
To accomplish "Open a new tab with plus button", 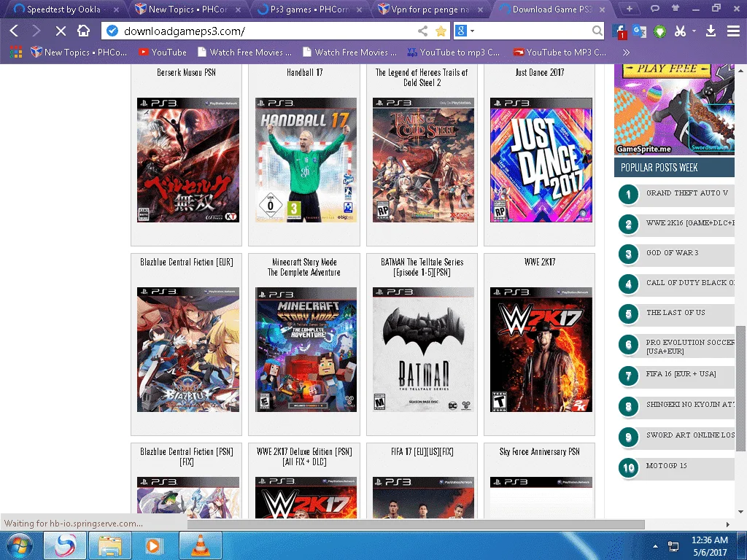I will [x=630, y=9].
